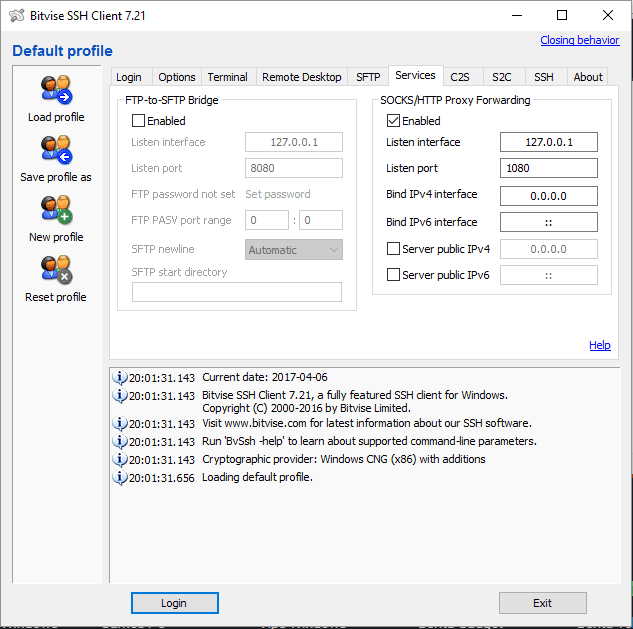The width and height of the screenshot is (633, 629).
Task: Minimize the Bitvise SSH Client window
Action: click(517, 15)
